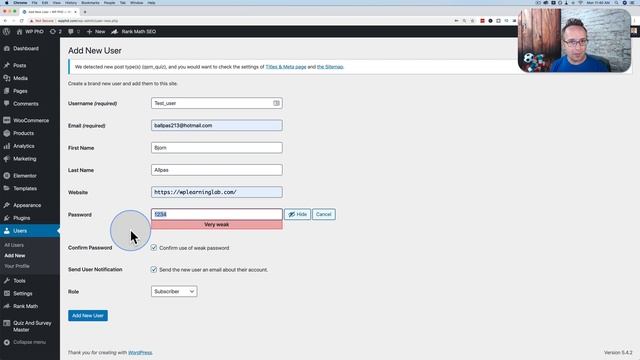Image resolution: width=640 pixels, height=360 pixels.
Task: Select Your Profile under Users
Action: tap(17, 266)
